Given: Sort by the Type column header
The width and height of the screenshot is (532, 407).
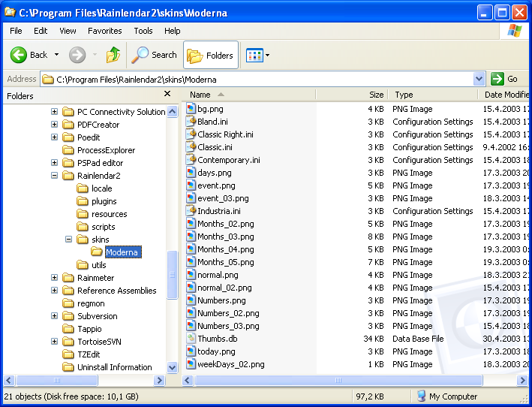Looking at the screenshot, I should [433, 95].
